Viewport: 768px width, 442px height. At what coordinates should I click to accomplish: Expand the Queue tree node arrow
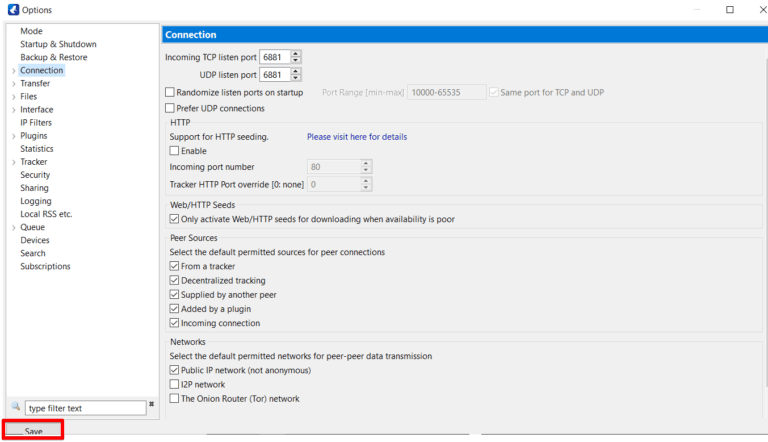coord(14,227)
